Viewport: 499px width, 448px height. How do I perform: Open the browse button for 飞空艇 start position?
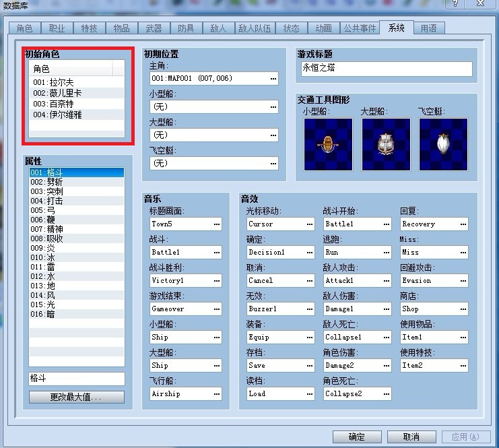pos(273,163)
